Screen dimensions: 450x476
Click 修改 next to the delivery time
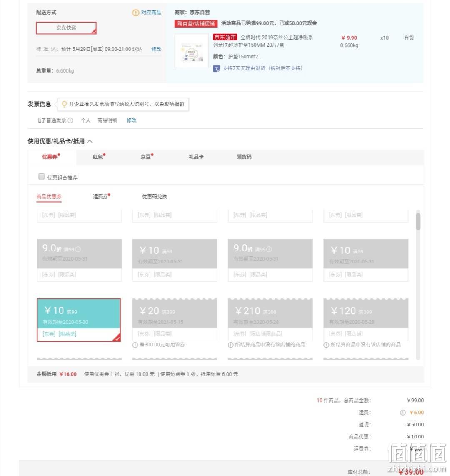(x=156, y=49)
